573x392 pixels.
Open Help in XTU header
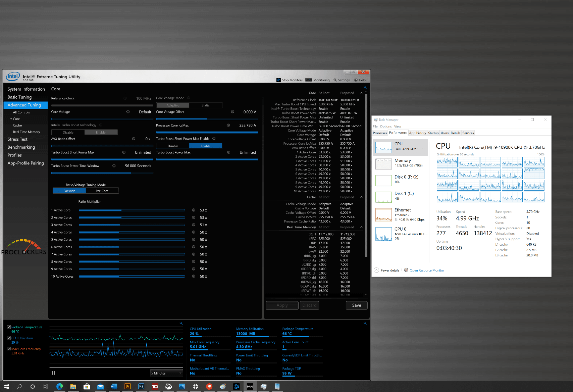point(360,80)
